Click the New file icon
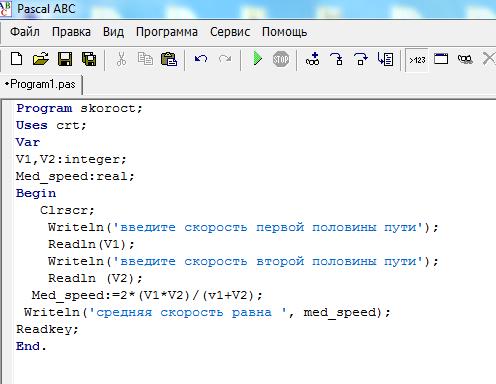 tap(17, 59)
